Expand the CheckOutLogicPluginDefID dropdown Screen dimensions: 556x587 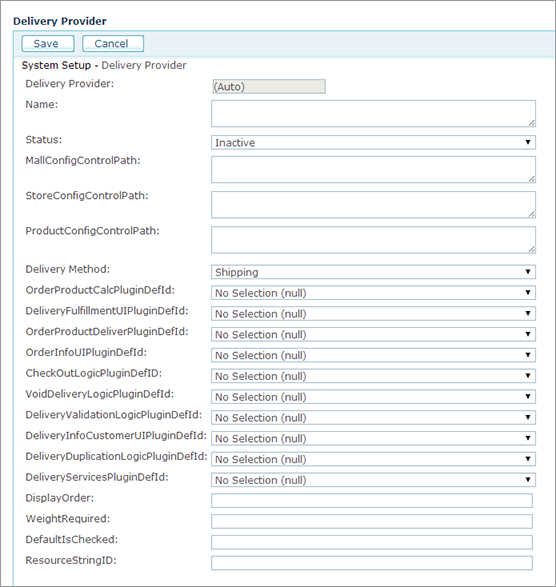(x=373, y=376)
